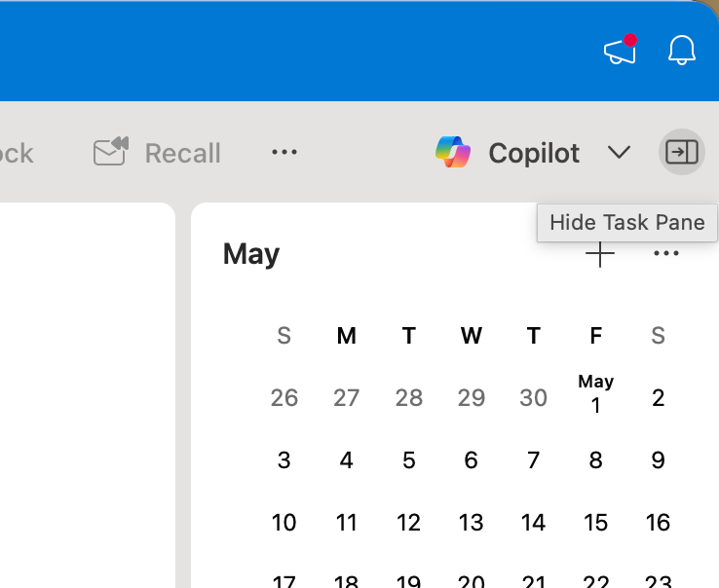
Task: Select April 27 in the calendar
Action: click(346, 397)
